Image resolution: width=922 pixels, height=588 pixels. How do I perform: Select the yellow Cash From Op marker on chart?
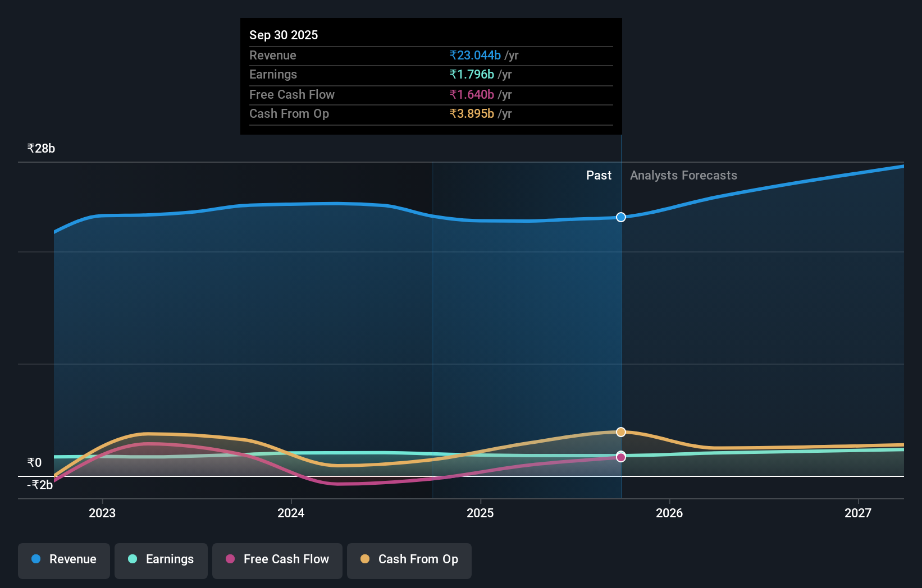(620, 432)
